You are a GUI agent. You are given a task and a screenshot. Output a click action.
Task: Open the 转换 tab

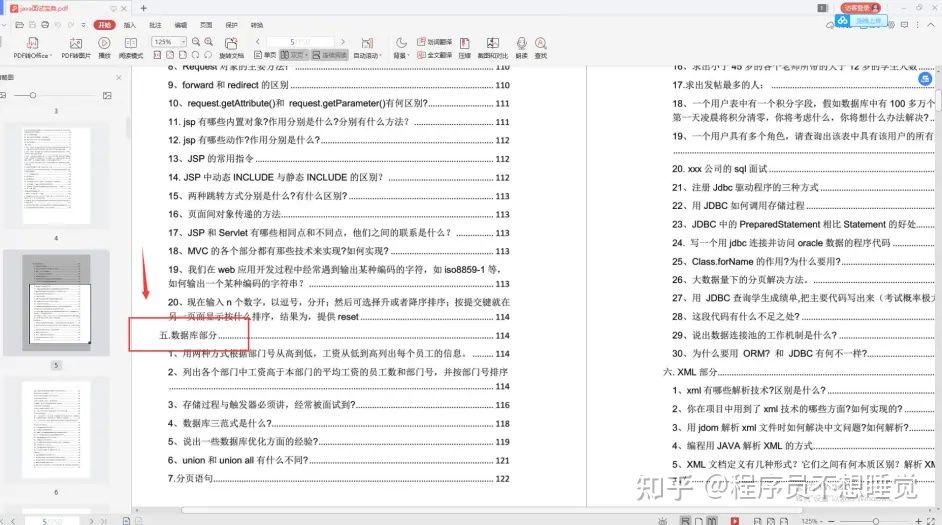(x=257, y=25)
